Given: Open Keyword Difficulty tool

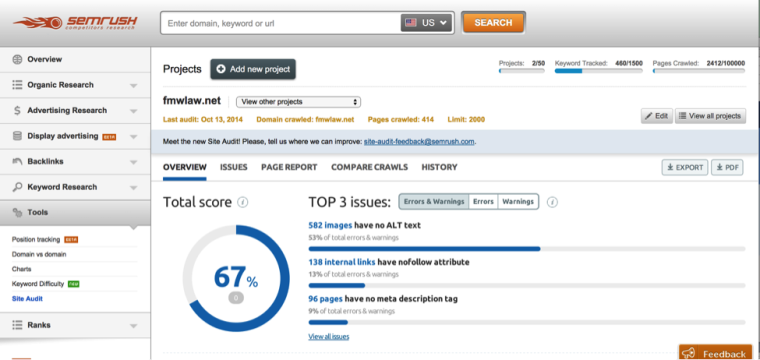Looking at the screenshot, I should pyautogui.click(x=38, y=284).
